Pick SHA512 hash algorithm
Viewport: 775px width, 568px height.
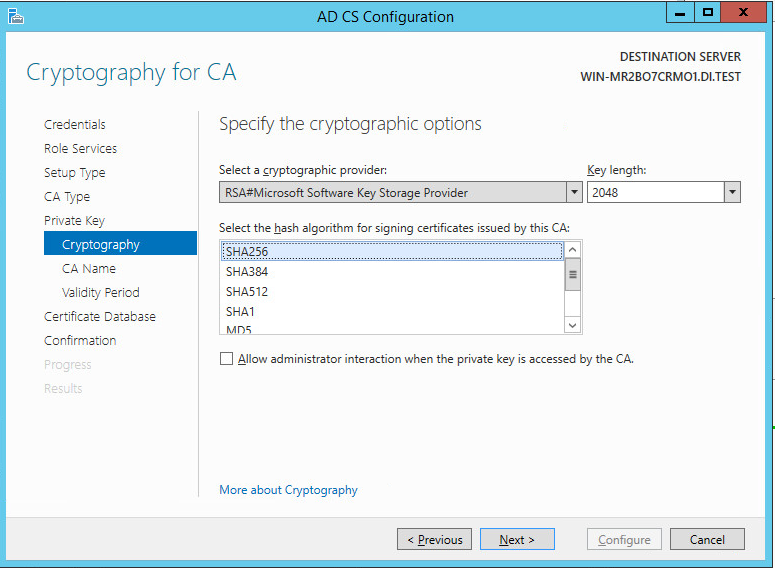click(x=247, y=292)
